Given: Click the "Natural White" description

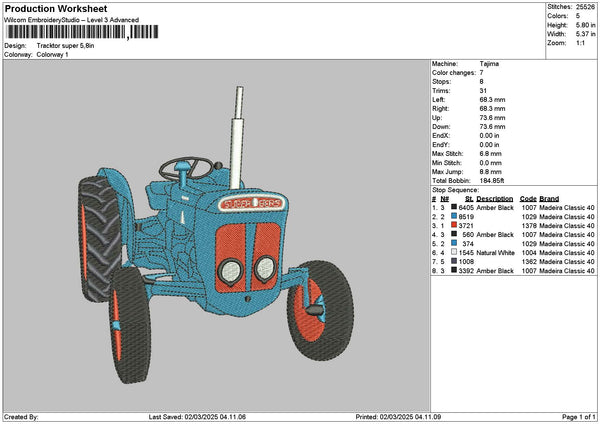Looking at the screenshot, I should pos(496,253).
